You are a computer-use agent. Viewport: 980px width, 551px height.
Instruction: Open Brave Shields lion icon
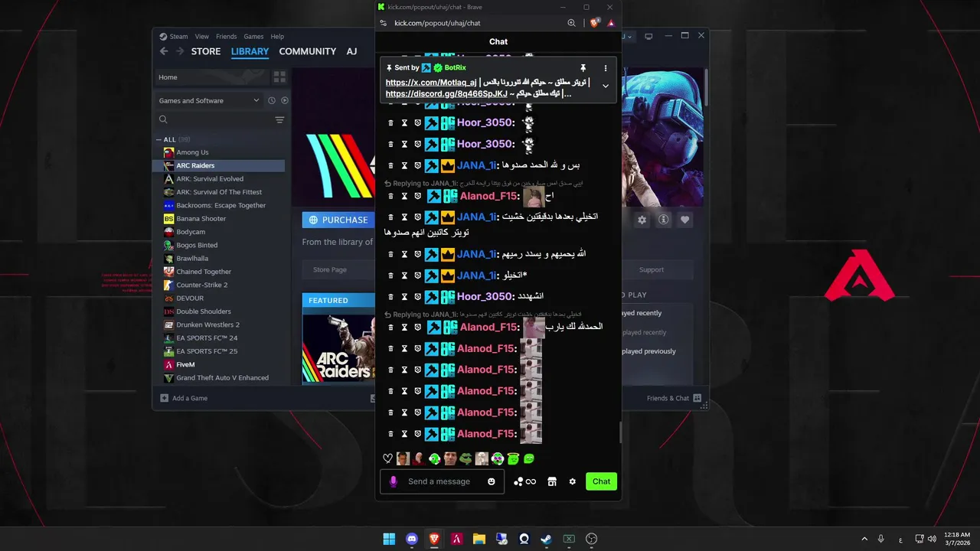[595, 23]
